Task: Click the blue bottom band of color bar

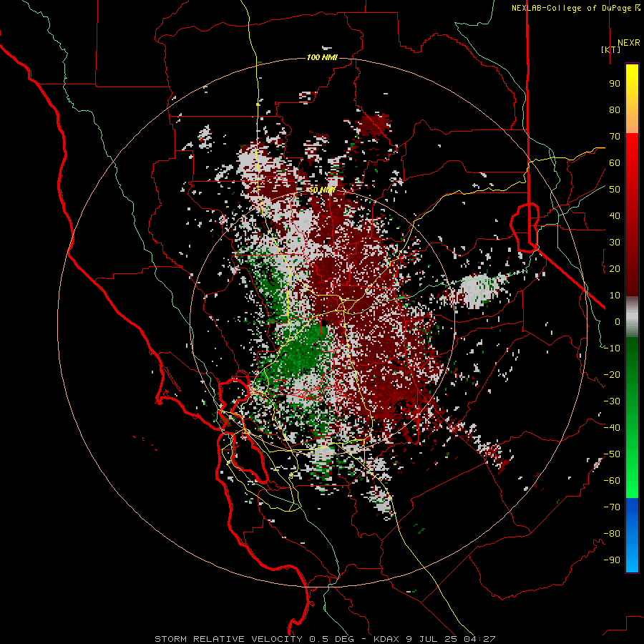Action: pos(632,535)
